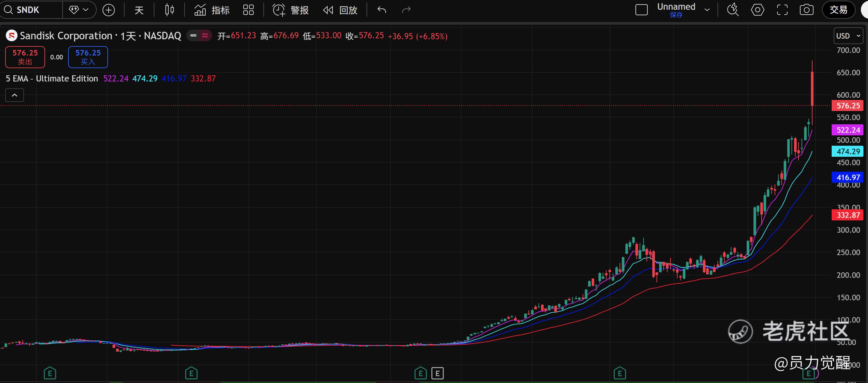Click the add symbol plus icon
The image size is (868, 383).
(x=108, y=10)
